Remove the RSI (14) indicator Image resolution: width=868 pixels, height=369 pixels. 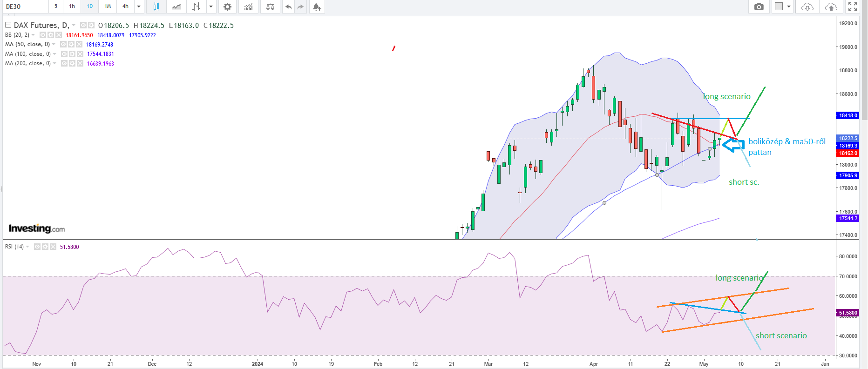pos(53,247)
